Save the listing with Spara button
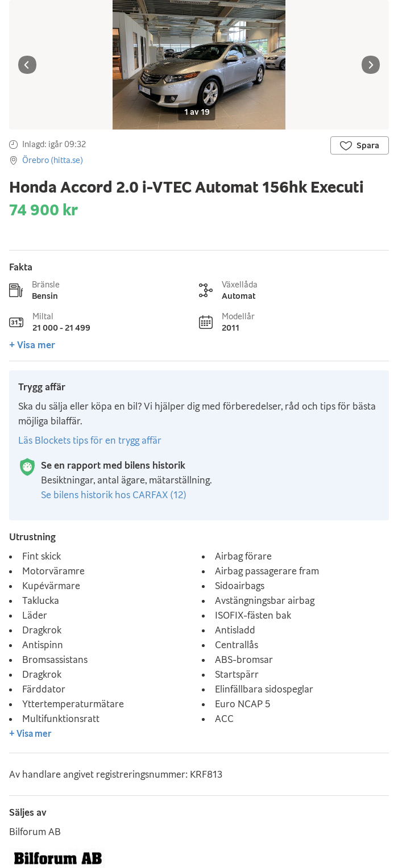The width and height of the screenshot is (398, 868). (x=359, y=145)
